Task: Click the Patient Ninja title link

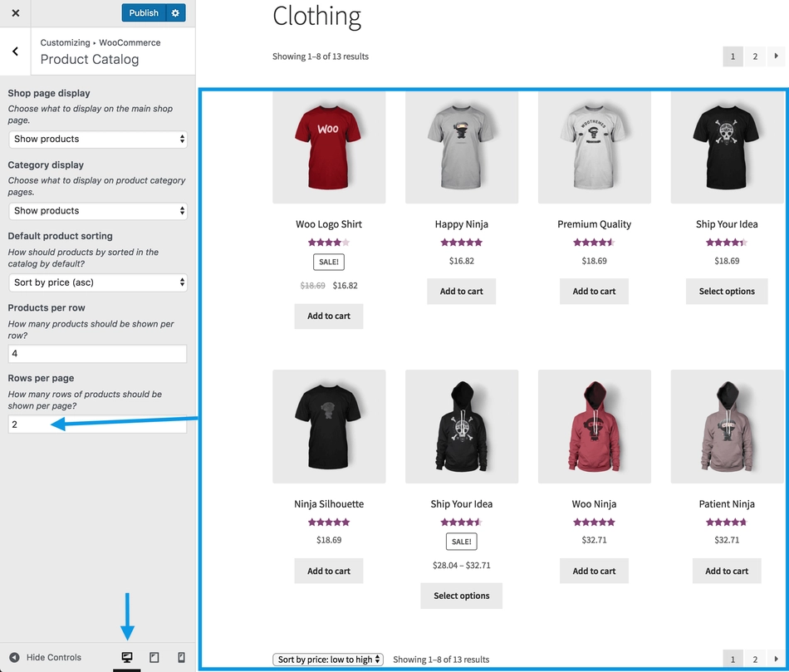Action: click(x=727, y=504)
